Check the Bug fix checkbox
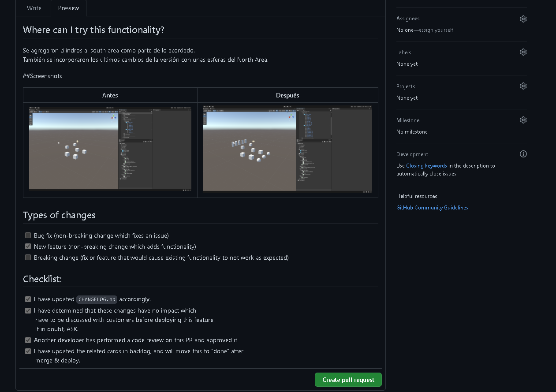The image size is (556, 392). pos(28,235)
